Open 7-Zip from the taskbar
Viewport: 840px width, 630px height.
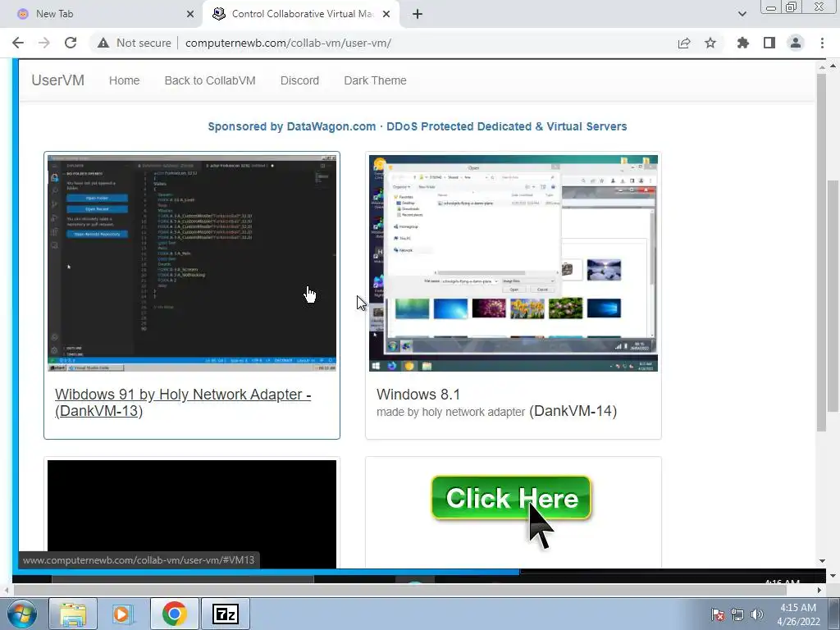tap(225, 614)
